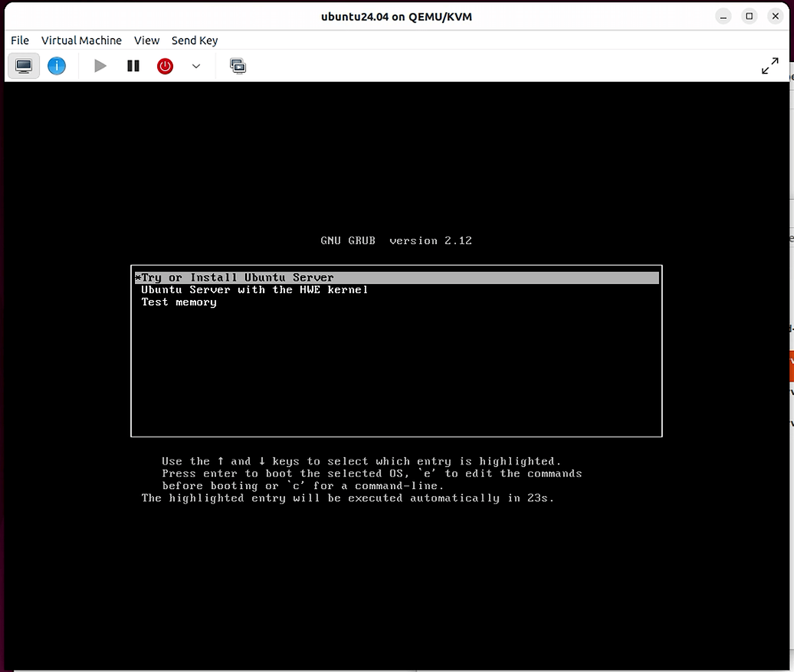Open the View menu
The width and height of the screenshot is (794, 672).
pos(147,40)
